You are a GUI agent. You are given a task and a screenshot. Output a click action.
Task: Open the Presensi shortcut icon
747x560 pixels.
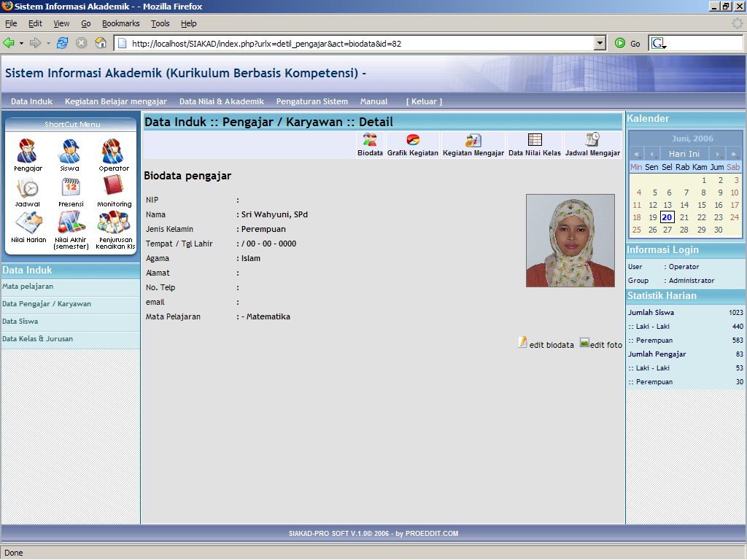pyautogui.click(x=70, y=192)
